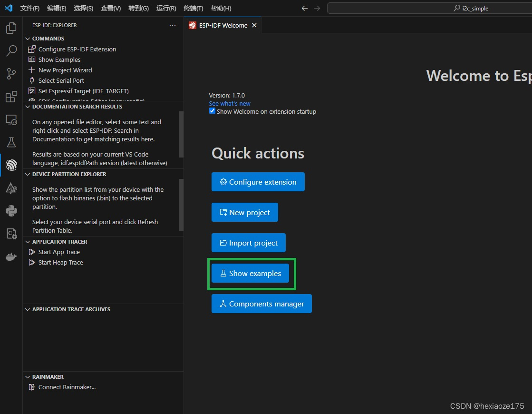Open the 终端(T) menu
The width and height of the screenshot is (532, 414).
pos(193,8)
